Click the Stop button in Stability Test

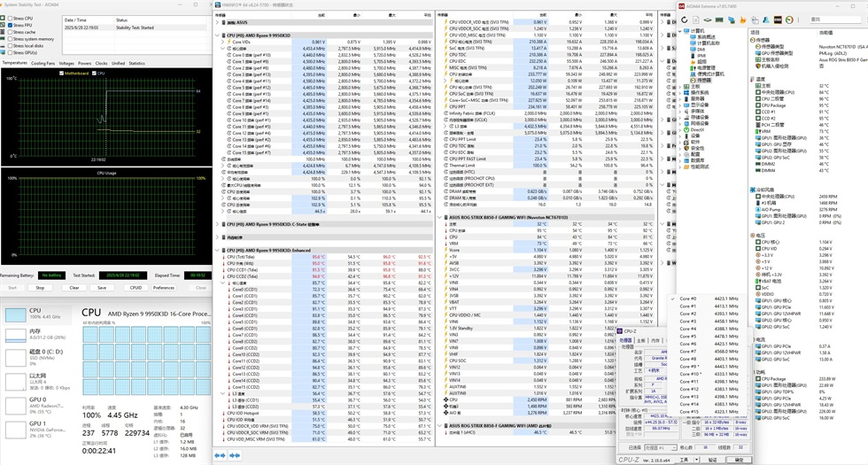pos(40,288)
